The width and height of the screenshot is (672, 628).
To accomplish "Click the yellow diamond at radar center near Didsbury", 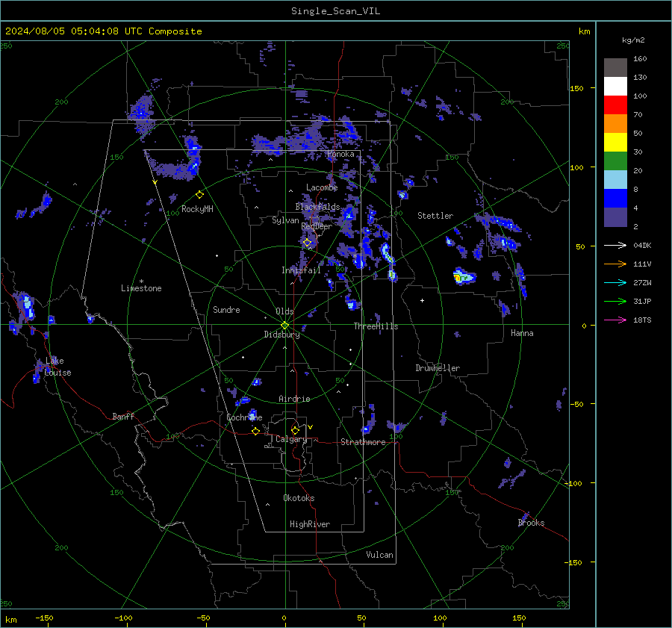I will click(x=285, y=325).
